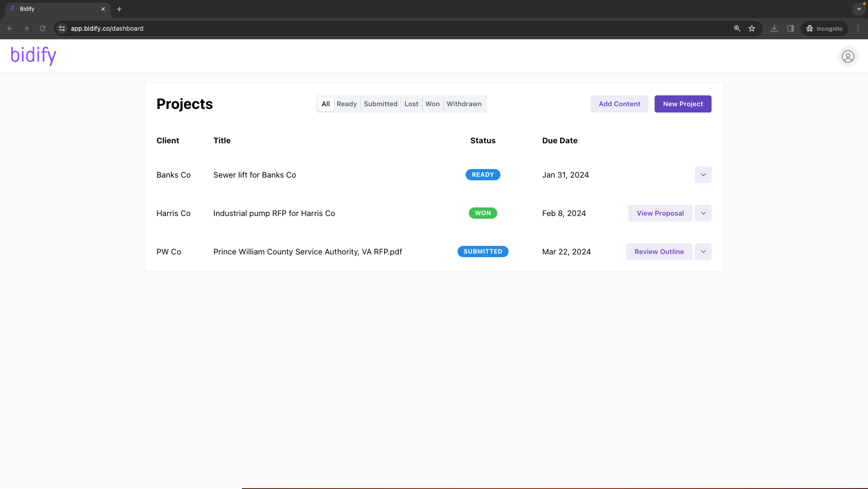Viewport: 868px width, 489px height.
Task: Switch to the Won filter tab
Action: point(432,104)
